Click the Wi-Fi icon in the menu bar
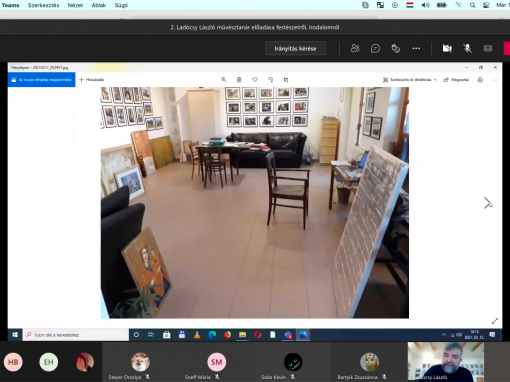 [x=459, y=5]
